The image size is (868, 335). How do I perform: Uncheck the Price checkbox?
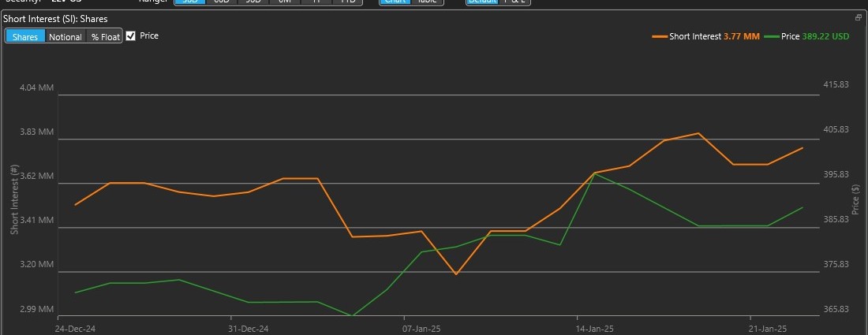(x=131, y=36)
